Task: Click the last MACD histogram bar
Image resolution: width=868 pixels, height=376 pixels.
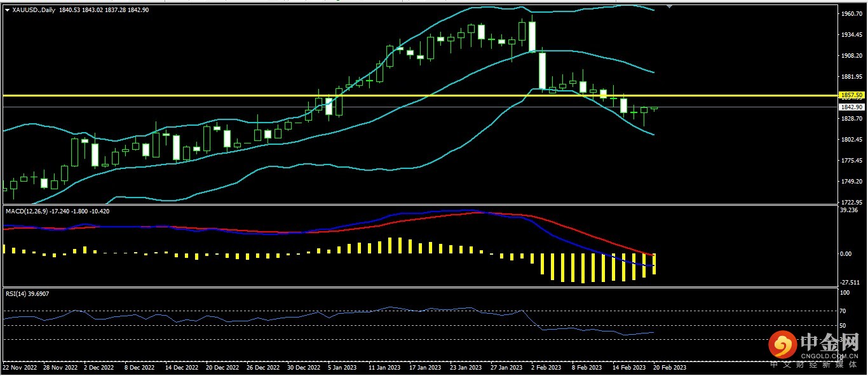Action: (x=654, y=264)
